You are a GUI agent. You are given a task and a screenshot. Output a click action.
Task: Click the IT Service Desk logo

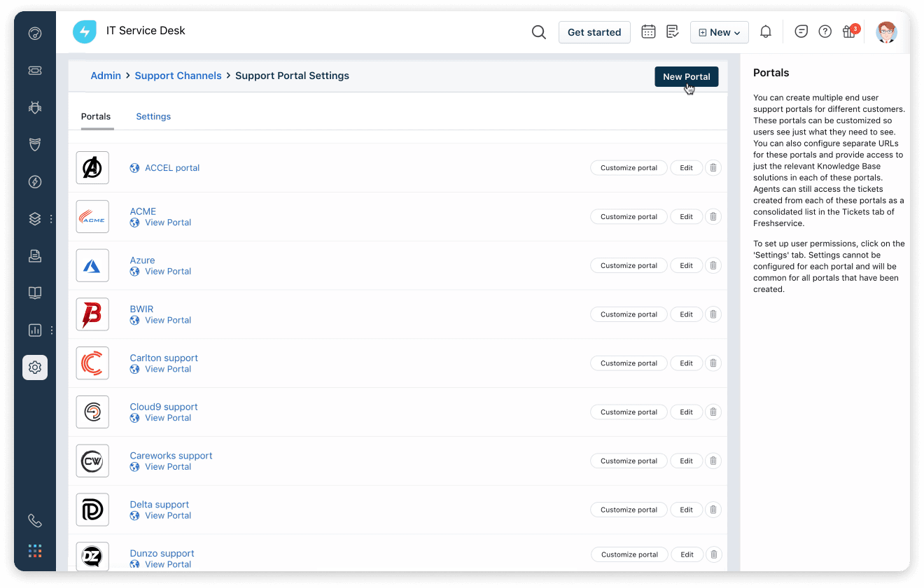tap(85, 31)
